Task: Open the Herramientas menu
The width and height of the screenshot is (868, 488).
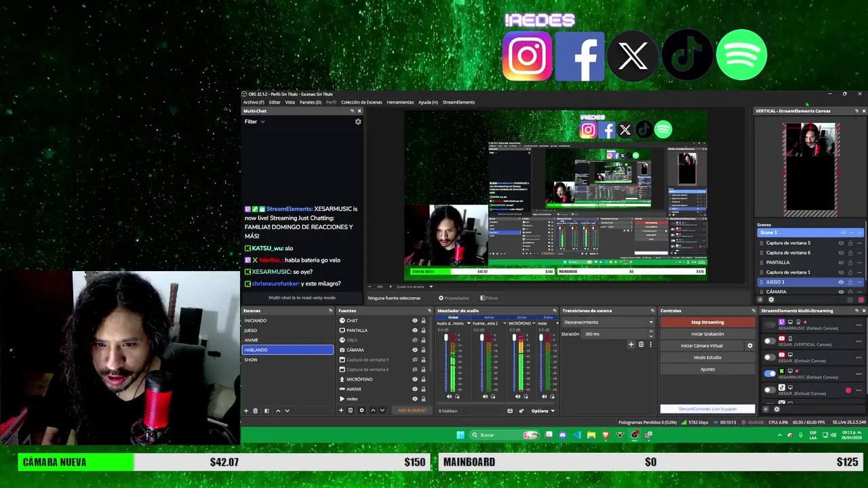Action: [x=400, y=102]
